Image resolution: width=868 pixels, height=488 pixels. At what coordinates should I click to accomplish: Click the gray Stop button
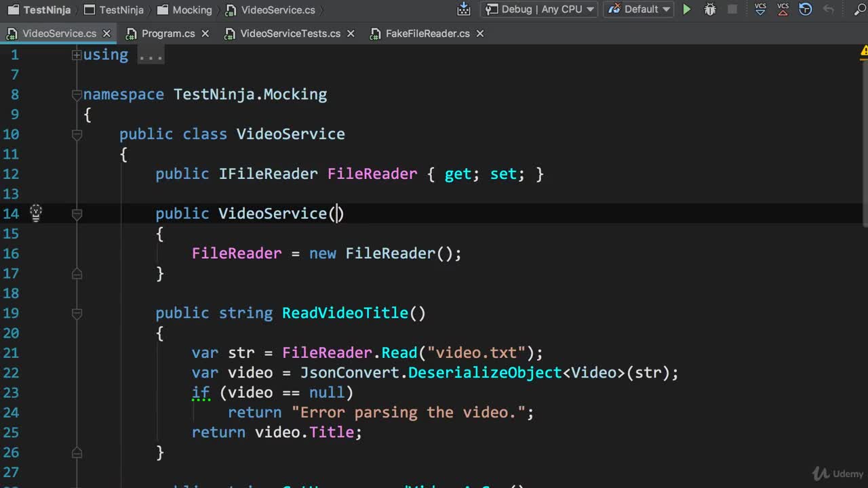click(x=732, y=9)
